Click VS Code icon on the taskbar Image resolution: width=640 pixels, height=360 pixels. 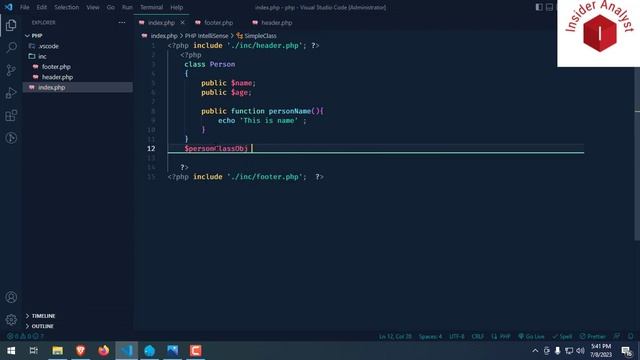tap(127, 351)
